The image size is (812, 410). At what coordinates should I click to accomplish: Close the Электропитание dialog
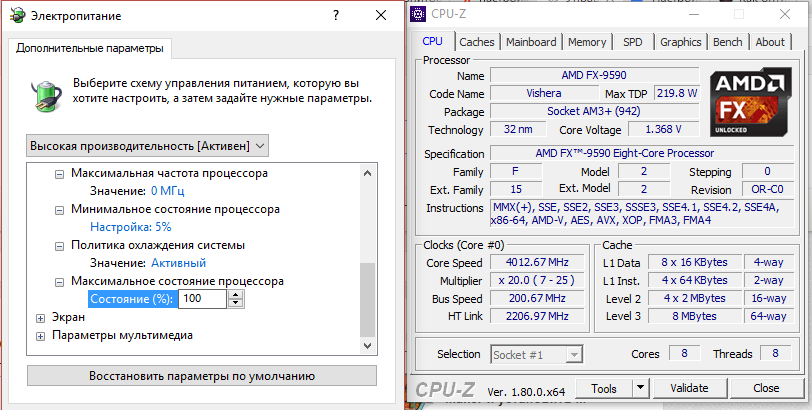381,16
